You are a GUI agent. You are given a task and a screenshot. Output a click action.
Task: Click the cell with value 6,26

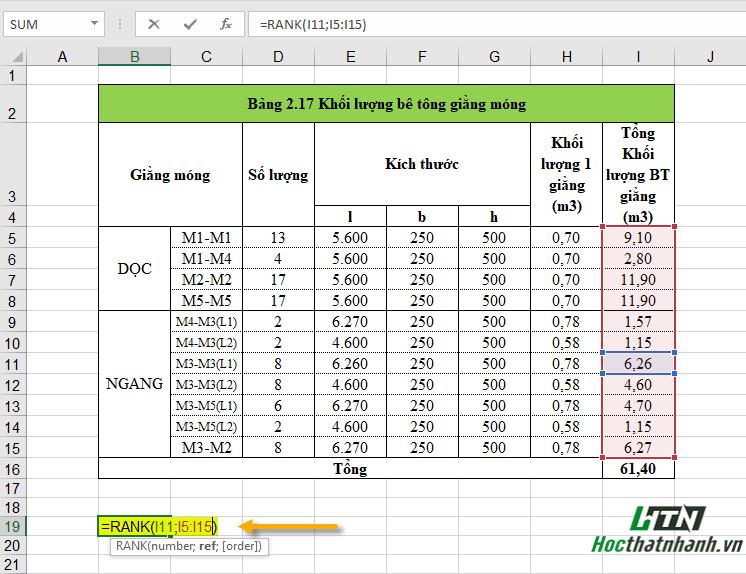[x=638, y=363]
